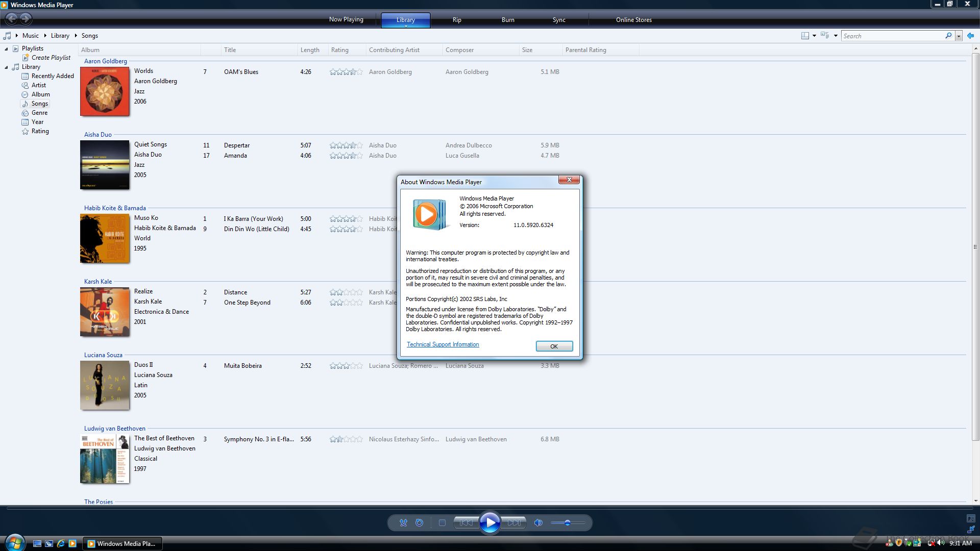
Task: Click OK in the About dialog
Action: point(554,346)
